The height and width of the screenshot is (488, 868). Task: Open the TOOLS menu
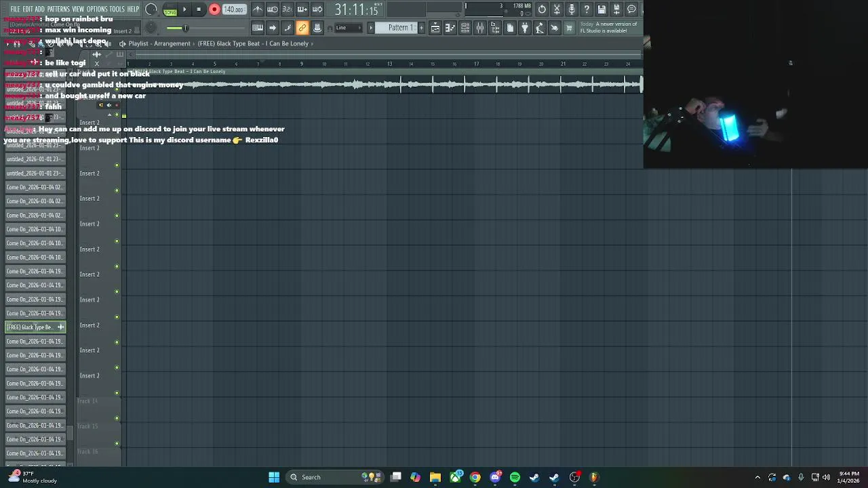tap(117, 9)
